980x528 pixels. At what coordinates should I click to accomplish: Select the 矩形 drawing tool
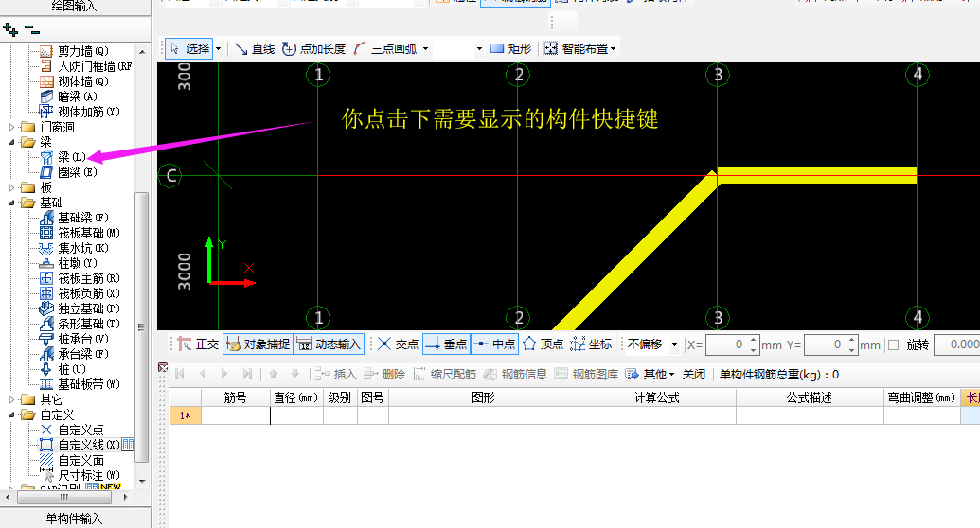pos(511,49)
